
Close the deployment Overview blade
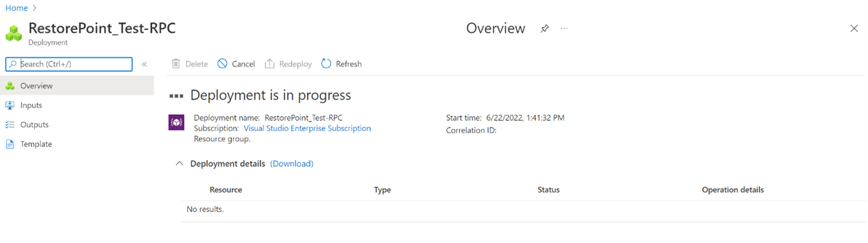854,29
